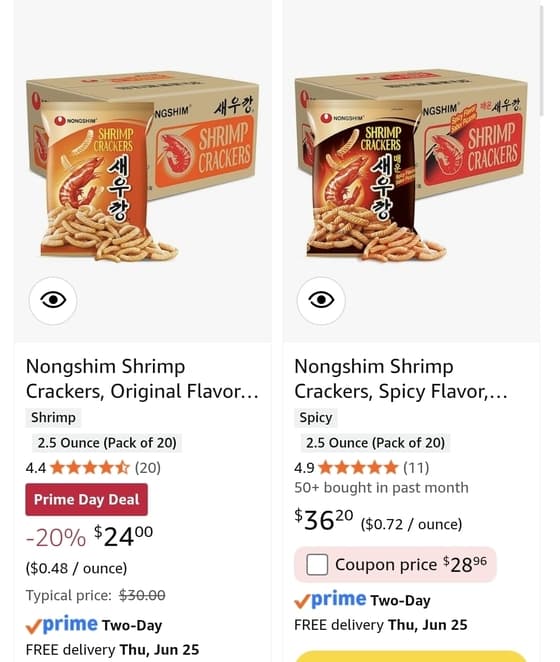This screenshot has width=560, height=662.
Task: Open Nongshim Shrimp Crackers Original Flavor title
Action: tap(142, 379)
